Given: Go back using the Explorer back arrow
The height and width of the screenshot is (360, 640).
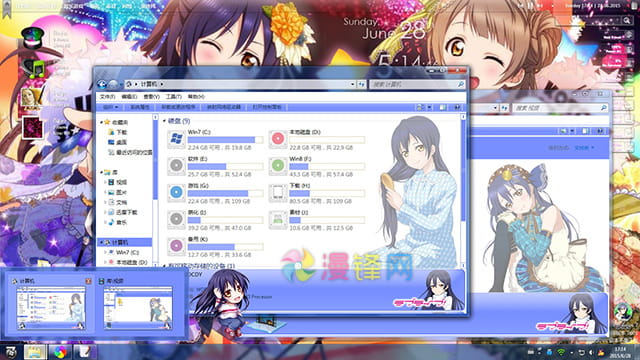Looking at the screenshot, I should point(102,84).
